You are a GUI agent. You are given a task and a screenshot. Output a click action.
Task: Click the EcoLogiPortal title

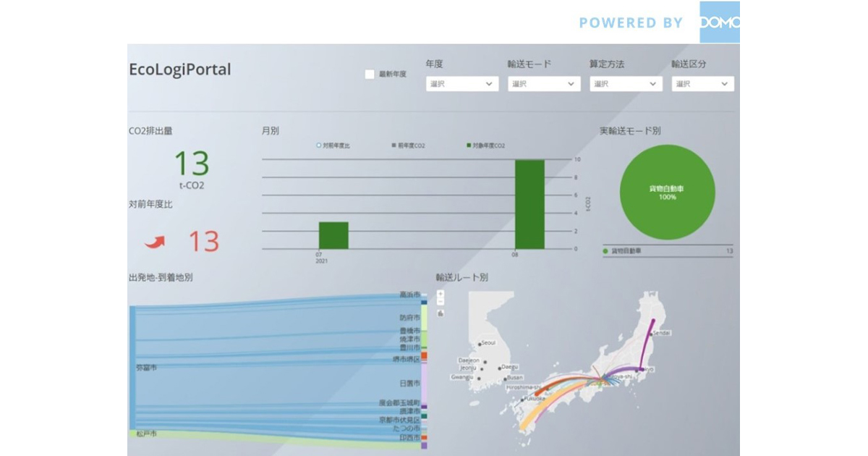(x=179, y=69)
